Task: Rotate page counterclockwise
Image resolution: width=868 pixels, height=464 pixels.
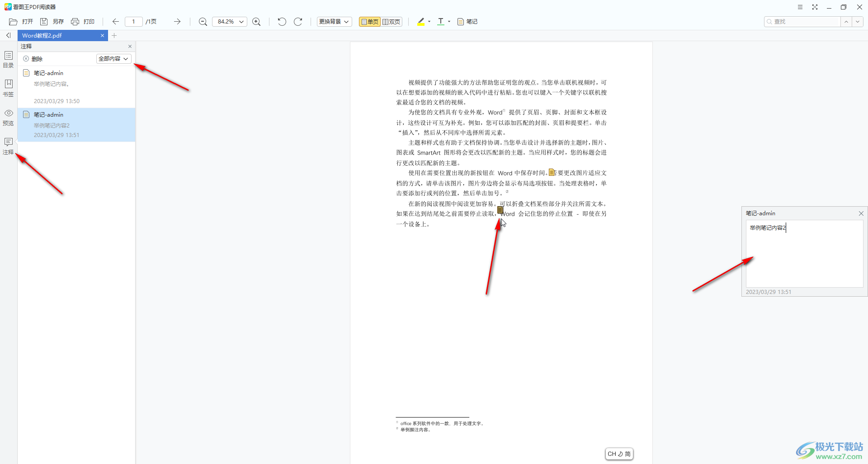Action: pyautogui.click(x=282, y=22)
